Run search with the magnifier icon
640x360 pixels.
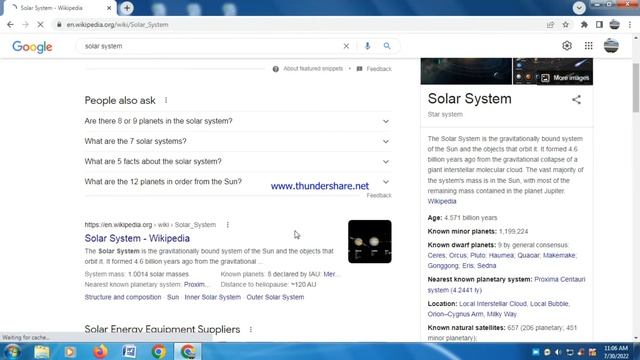coord(387,46)
